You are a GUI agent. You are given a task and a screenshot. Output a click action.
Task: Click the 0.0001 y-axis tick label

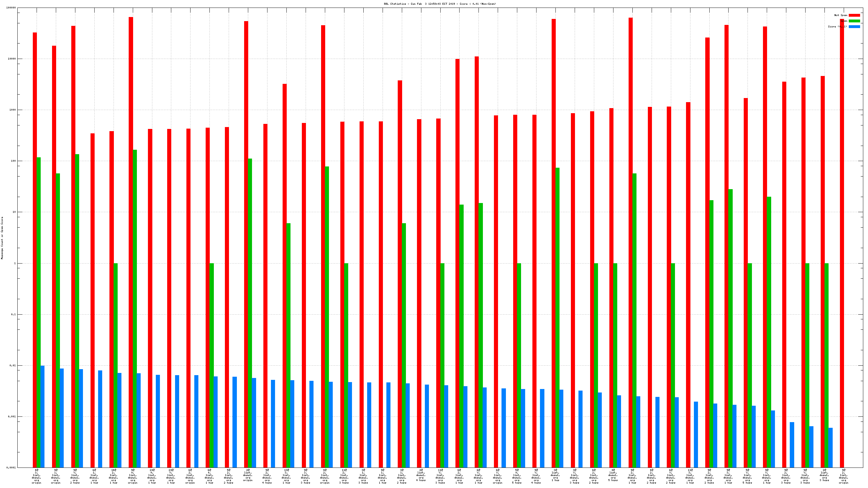click(11, 468)
